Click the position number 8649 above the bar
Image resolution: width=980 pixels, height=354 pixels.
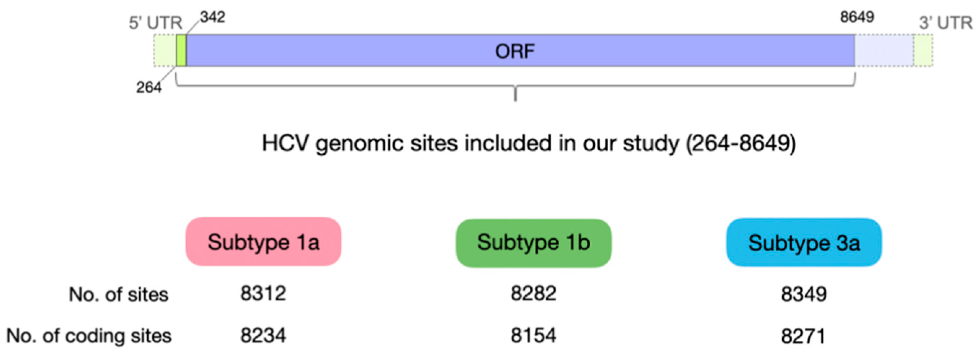[x=857, y=17]
